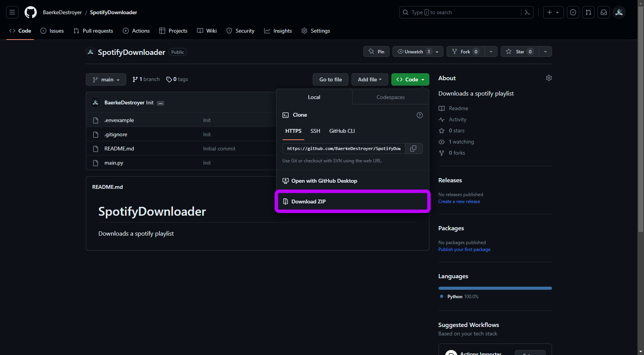This screenshot has width=644, height=355.
Task: Click the Codespaces help question mark icon
Action: click(x=419, y=115)
